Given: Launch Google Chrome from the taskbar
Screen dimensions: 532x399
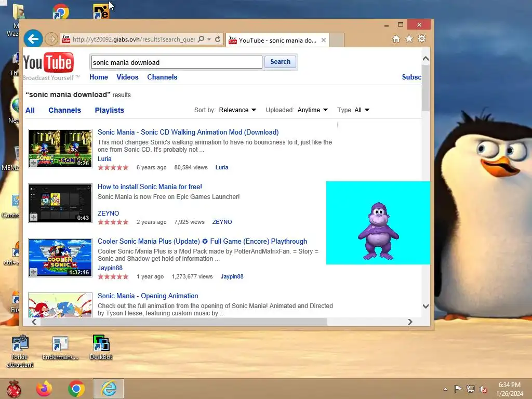Looking at the screenshot, I should pos(76,389).
